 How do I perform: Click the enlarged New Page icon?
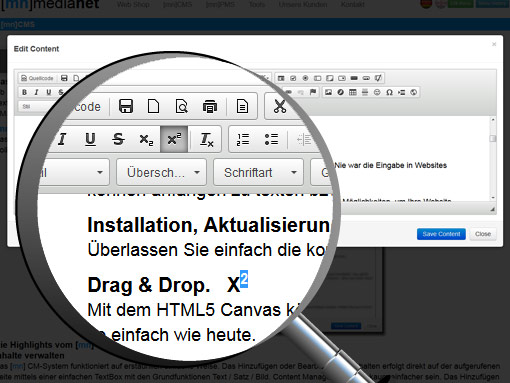pos(153,106)
